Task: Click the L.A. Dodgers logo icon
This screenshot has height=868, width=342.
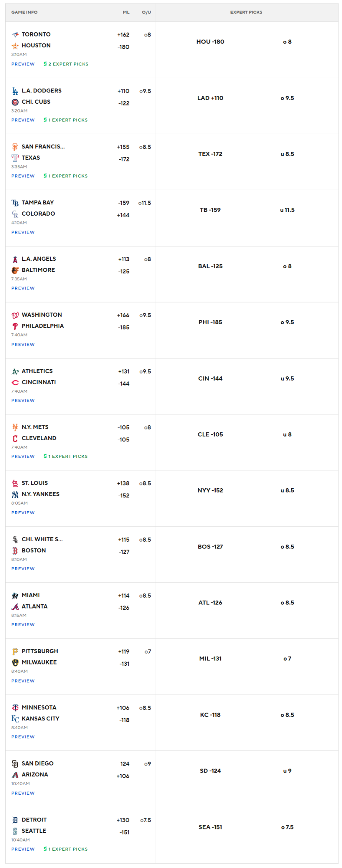Action: pos(15,91)
